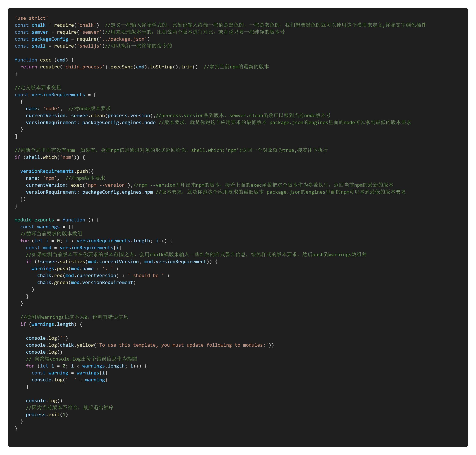Click 'const mod = versionRequirements[i]' line

[73, 248]
